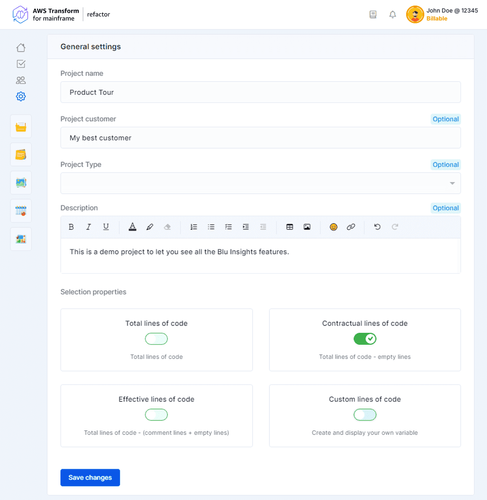
Task: Click the refactor label in header
Action: pos(98,14)
